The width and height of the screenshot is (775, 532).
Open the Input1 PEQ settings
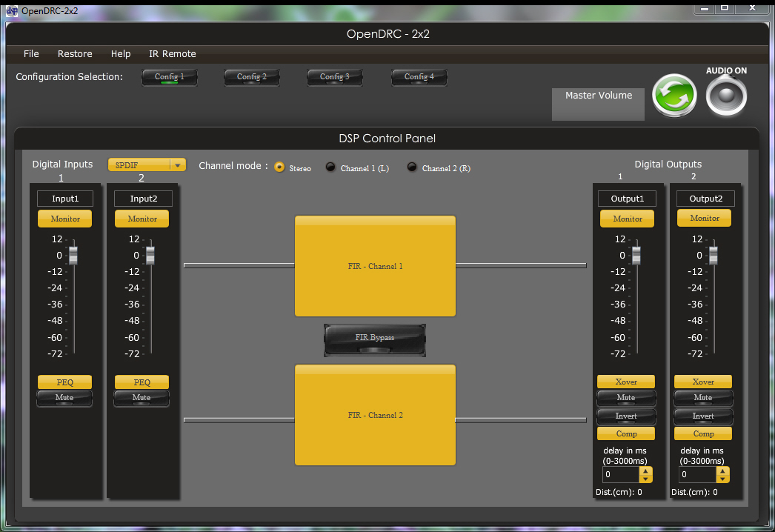coord(64,382)
